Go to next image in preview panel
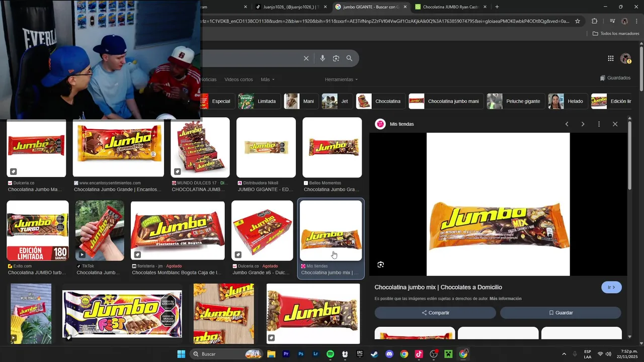 [x=583, y=124]
